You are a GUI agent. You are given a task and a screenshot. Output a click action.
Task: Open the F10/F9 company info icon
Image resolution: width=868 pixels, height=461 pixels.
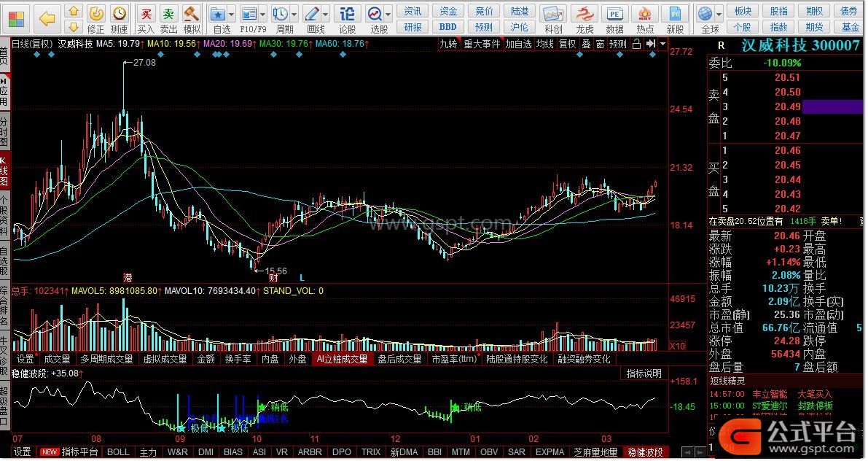coord(249,13)
